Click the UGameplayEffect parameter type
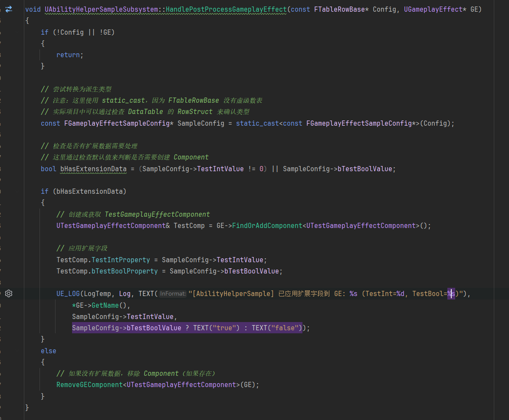The height and width of the screenshot is (420, 509). pyautogui.click(x=433, y=10)
